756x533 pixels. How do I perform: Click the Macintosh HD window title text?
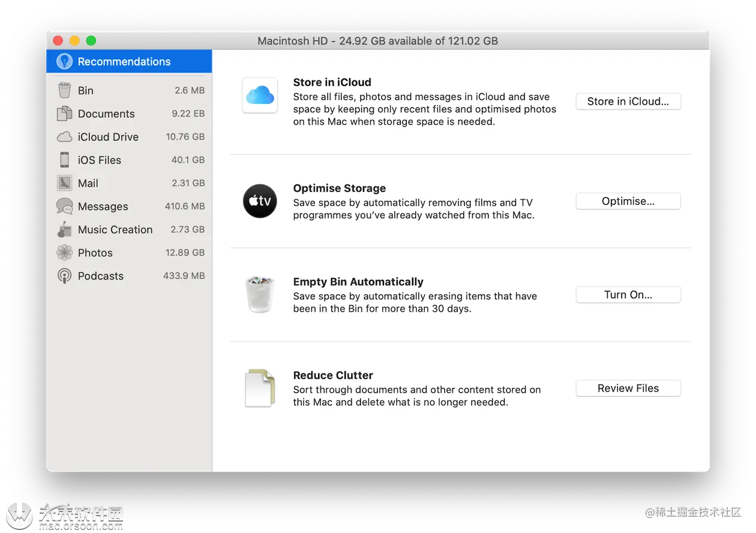pos(378,41)
